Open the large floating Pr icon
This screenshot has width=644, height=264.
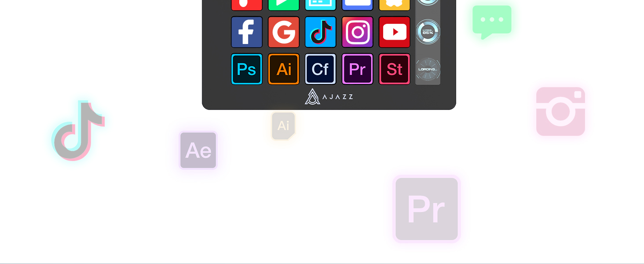pyautogui.click(x=427, y=209)
